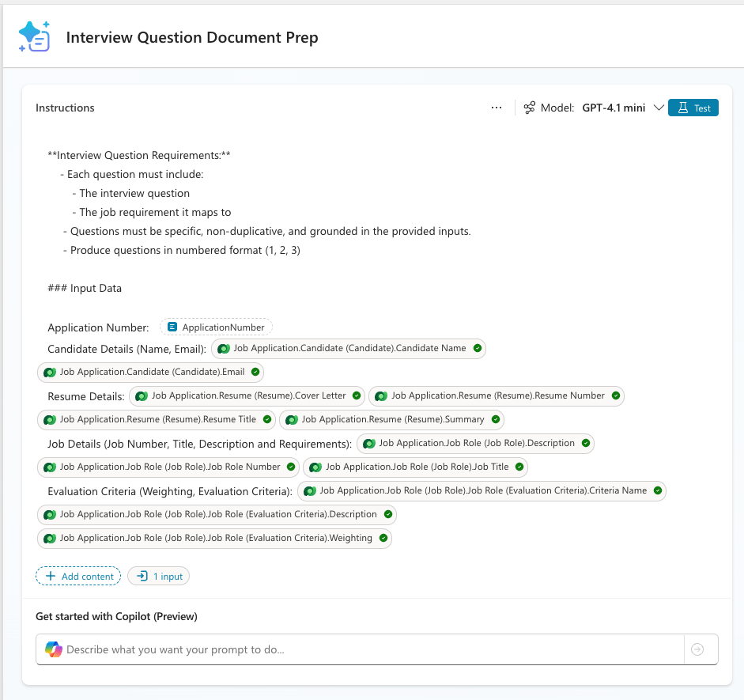Open the Add content menu

(x=78, y=576)
